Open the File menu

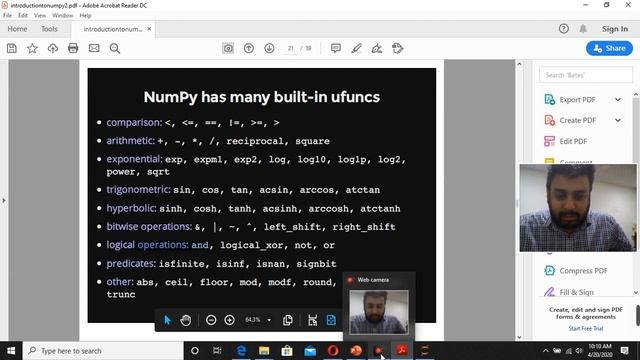[7, 16]
